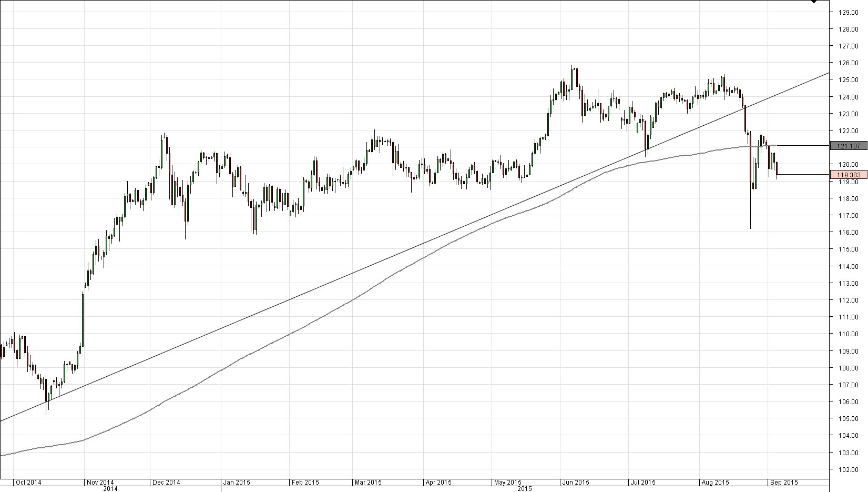Screen dimensions: 868x492
Task: Select the 125.00 price axis label
Action: (849, 80)
